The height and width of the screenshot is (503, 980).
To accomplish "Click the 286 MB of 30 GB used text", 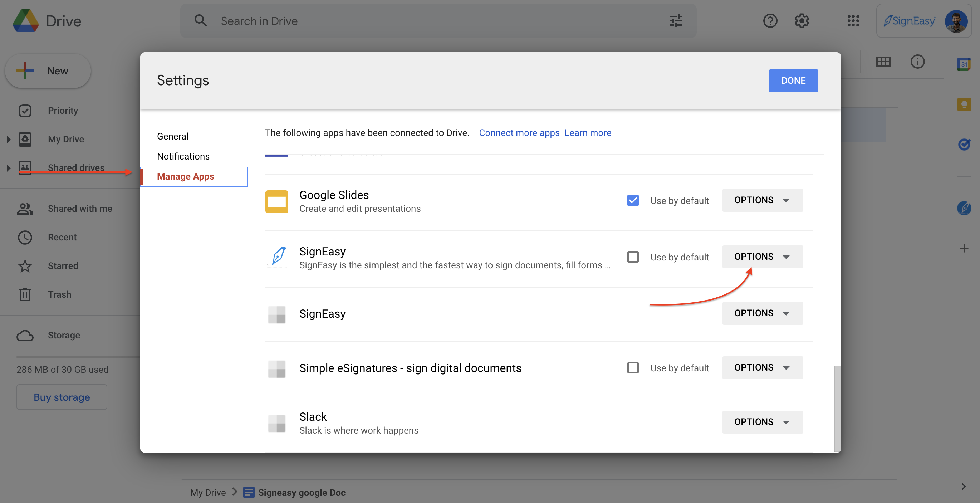I will click(62, 370).
